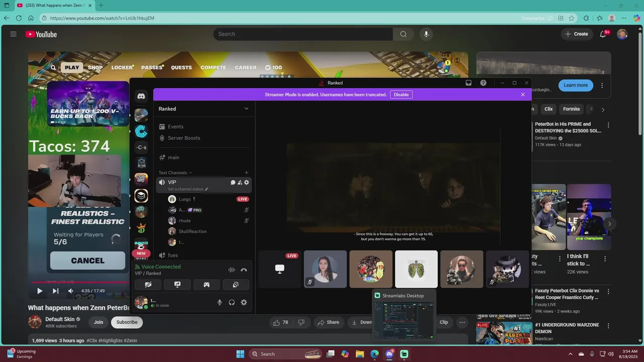Mute the YouTube video volume

[70, 291]
